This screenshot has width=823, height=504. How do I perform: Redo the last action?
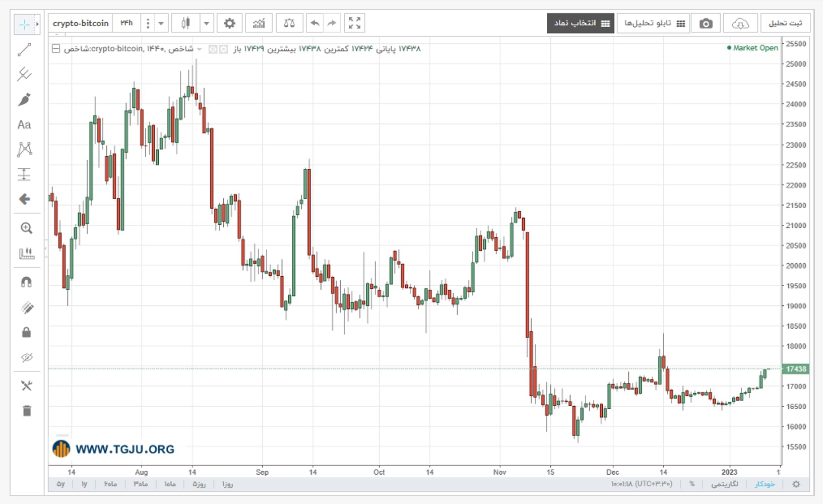click(x=332, y=23)
